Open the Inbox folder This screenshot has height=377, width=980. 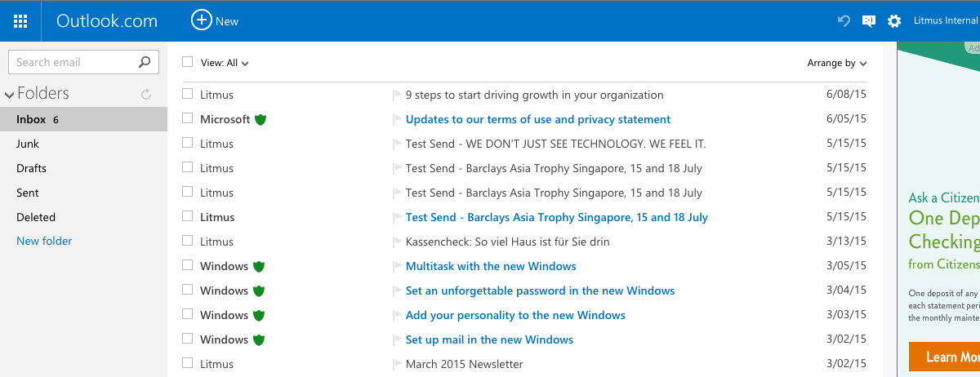(83, 119)
